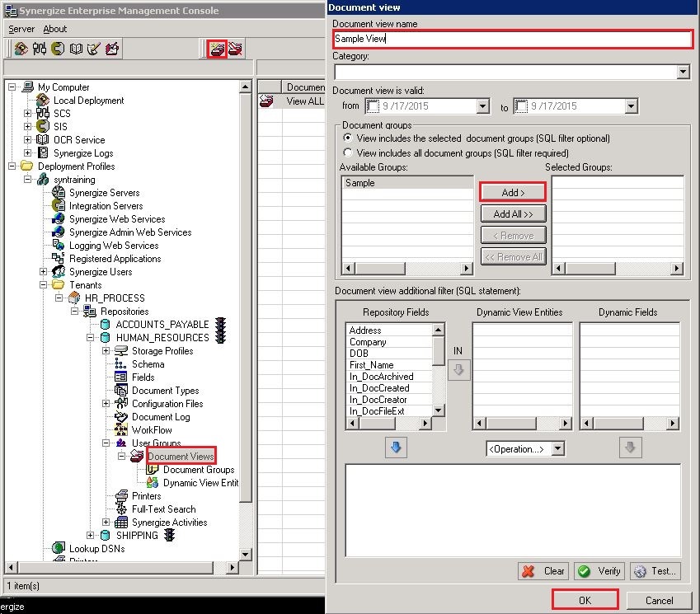Viewport: 700px width, 614px height.
Task: Collapse the HUMAN_RESOURCES repository node
Action: pos(90,337)
